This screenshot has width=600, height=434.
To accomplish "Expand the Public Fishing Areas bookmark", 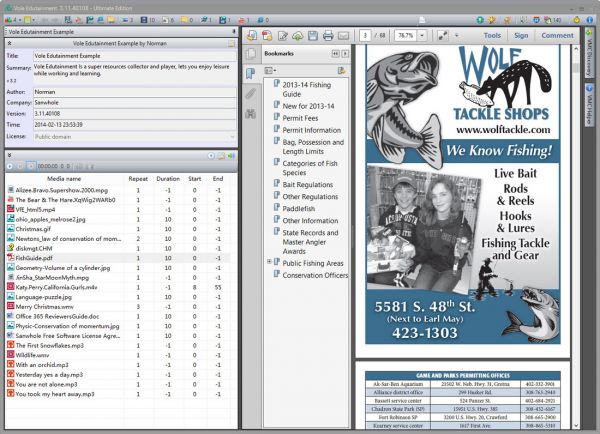I will 270,261.
